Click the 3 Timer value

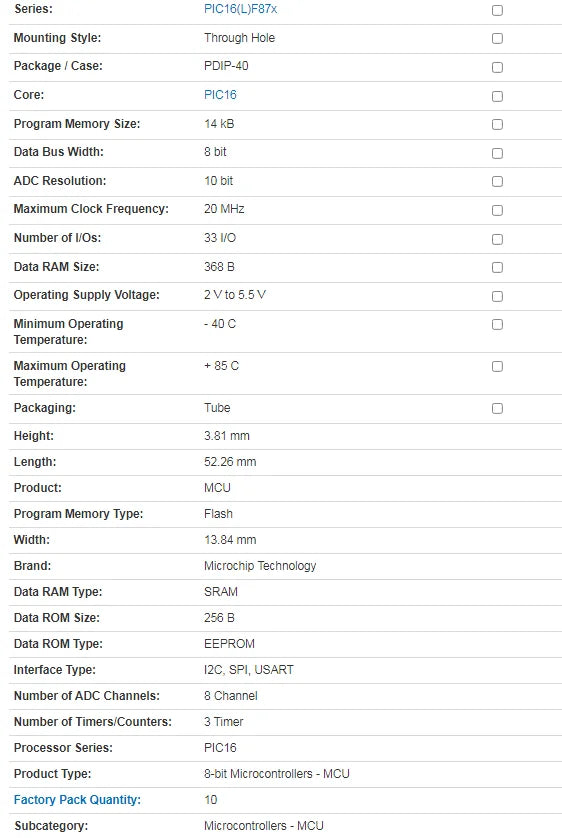pyautogui.click(x=223, y=721)
